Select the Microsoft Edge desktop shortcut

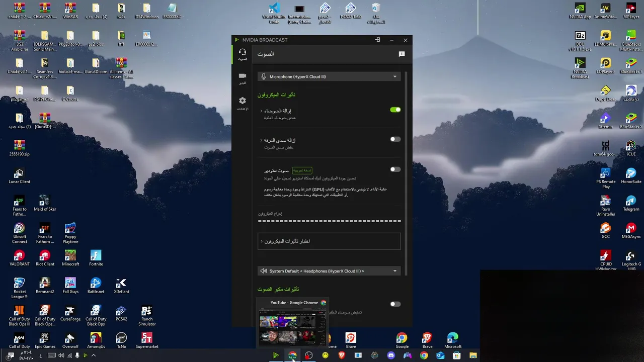[x=453, y=340]
